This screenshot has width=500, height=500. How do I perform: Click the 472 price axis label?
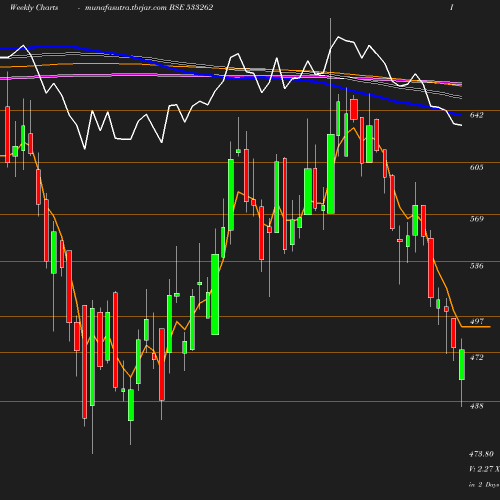476,357
